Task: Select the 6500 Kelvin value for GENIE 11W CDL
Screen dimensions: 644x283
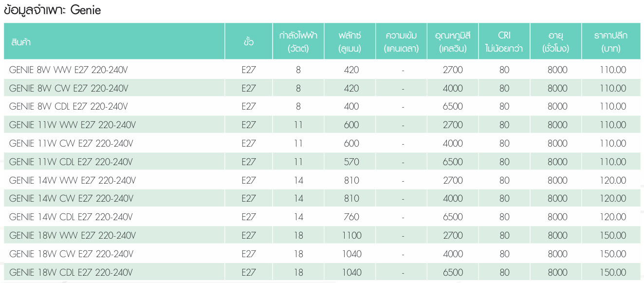Action: tap(453, 162)
